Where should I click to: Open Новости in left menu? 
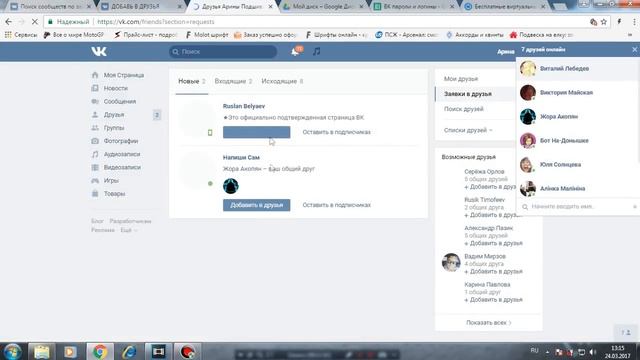116,88
